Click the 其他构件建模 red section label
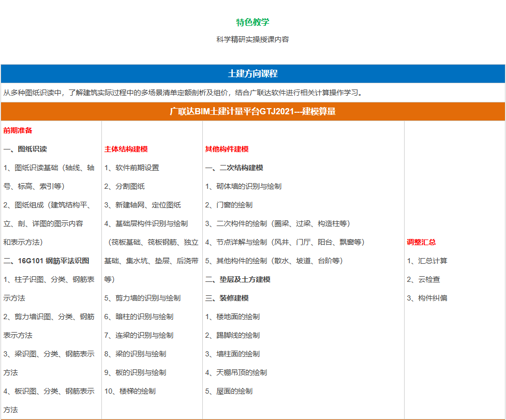Screen dimensions: 506x420 [225, 148]
